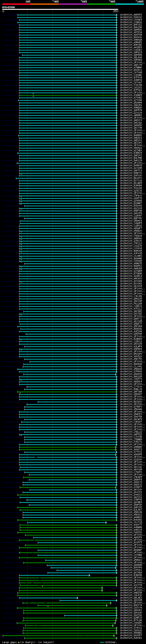The width and height of the screenshot is (146, 644).
Task: Select label UniRef100_C1BEX1
Action: (x=131, y=306)
